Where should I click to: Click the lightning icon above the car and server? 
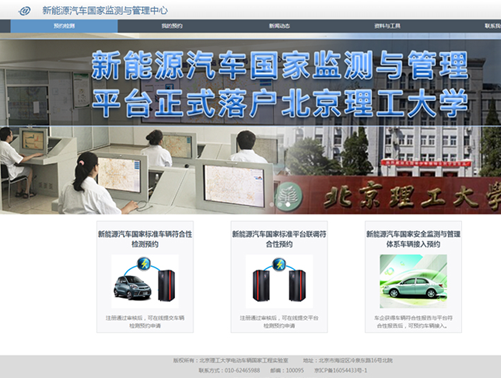pos(144,264)
